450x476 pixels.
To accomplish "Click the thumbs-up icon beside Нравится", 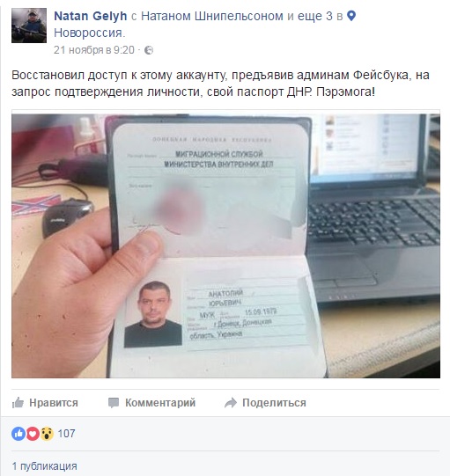I will click(x=18, y=403).
